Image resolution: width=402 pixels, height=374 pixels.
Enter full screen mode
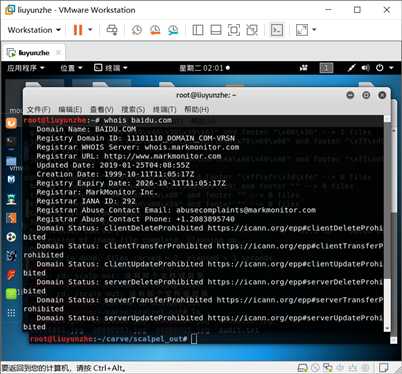(234, 30)
